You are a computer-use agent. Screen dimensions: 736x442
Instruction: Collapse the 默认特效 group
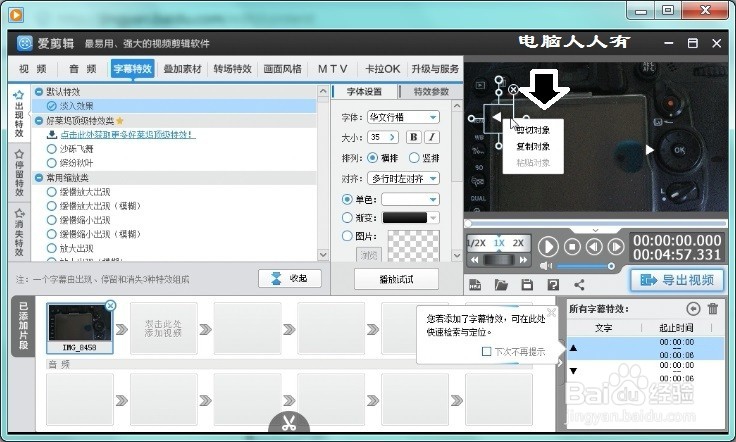point(39,91)
